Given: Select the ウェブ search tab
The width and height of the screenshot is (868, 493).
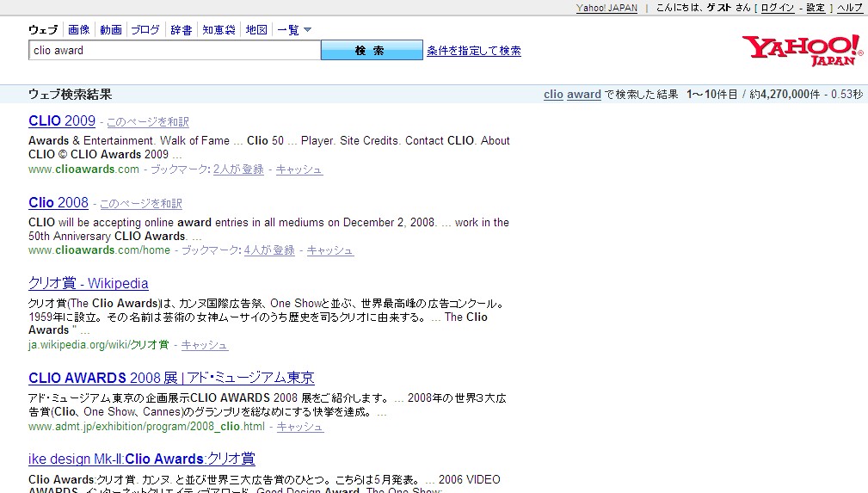Looking at the screenshot, I should click(x=43, y=30).
